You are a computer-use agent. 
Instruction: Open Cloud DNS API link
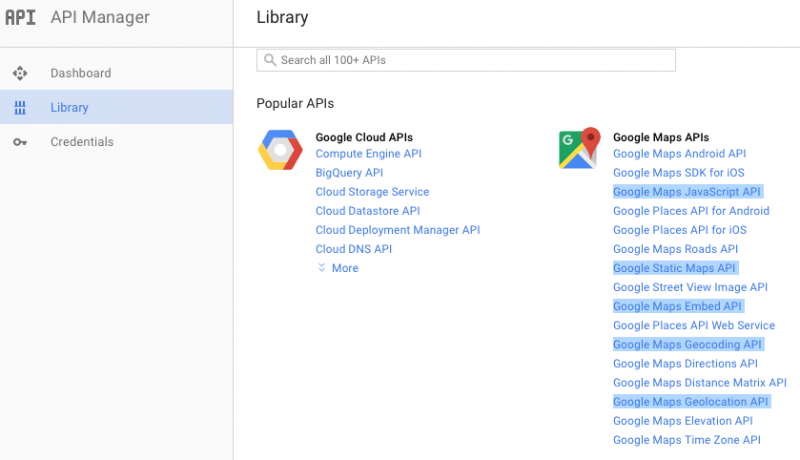point(354,249)
